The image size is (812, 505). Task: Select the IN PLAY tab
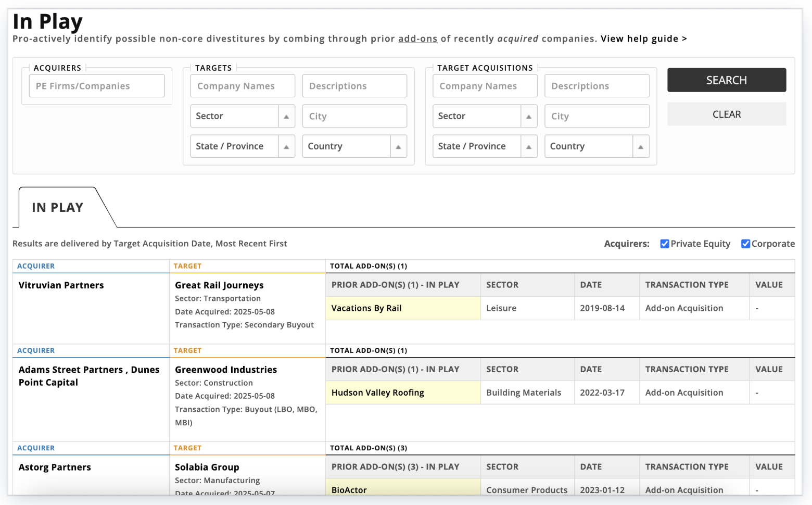[57, 207]
